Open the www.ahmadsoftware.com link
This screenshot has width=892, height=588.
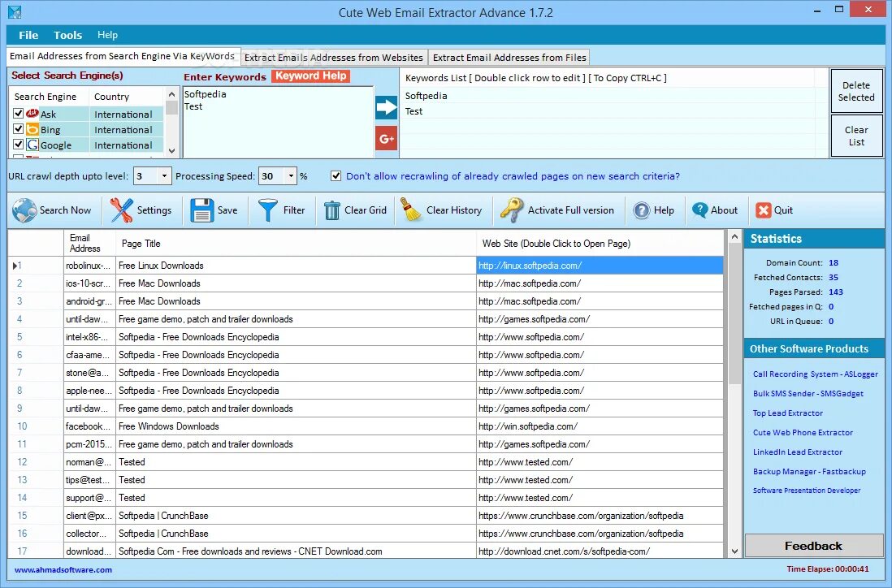pos(63,570)
